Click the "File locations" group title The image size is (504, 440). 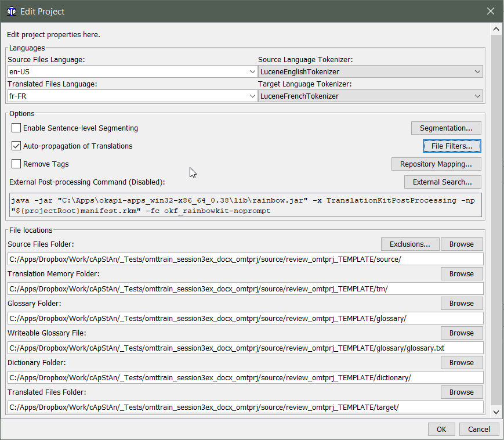tap(31, 230)
